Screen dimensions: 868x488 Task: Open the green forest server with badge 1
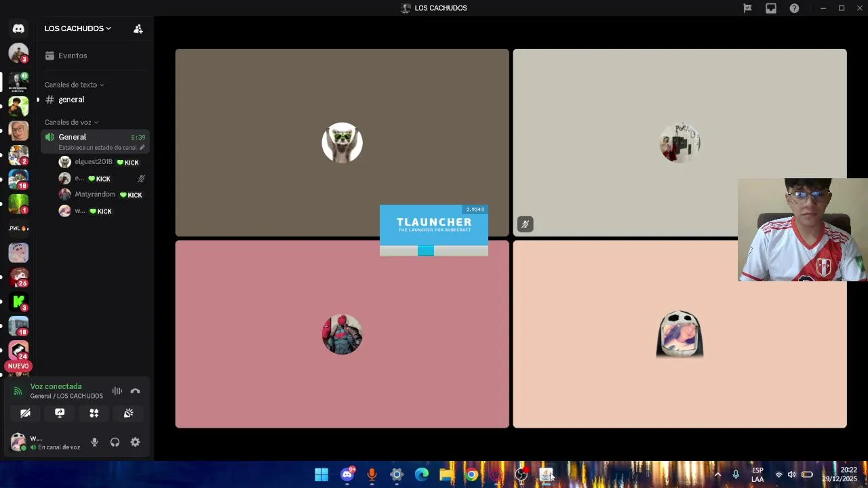pyautogui.click(x=18, y=203)
